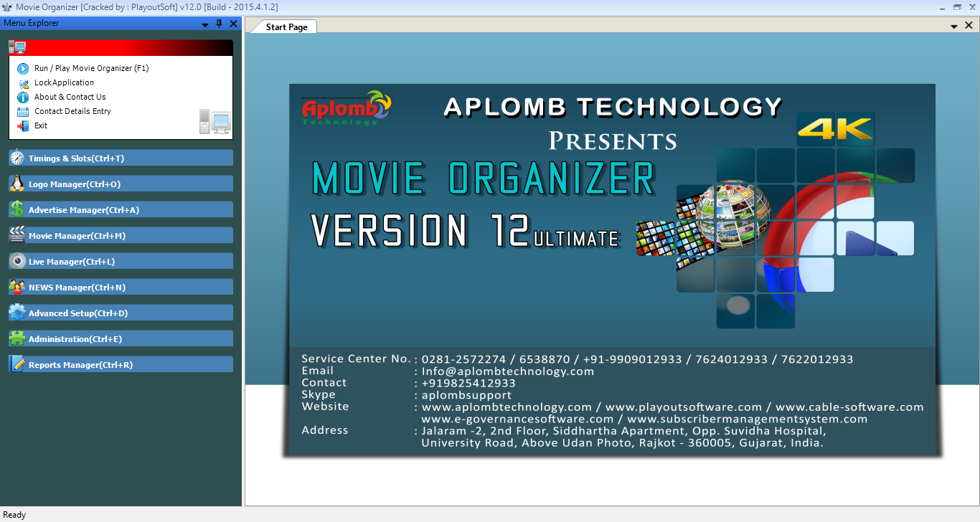Image resolution: width=980 pixels, height=522 pixels.
Task: Click the gear icon on Advanced Setup
Action: 17,313
